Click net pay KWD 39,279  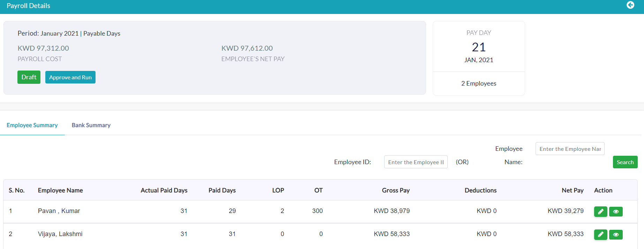566,211
